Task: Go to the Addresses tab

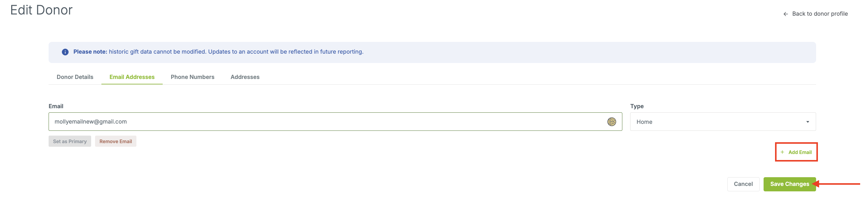Action: pyautogui.click(x=245, y=77)
